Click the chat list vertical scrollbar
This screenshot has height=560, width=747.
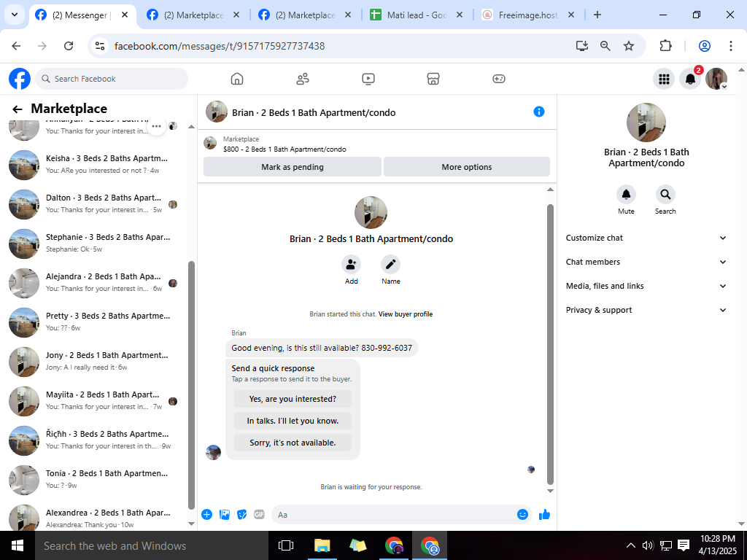point(192,385)
